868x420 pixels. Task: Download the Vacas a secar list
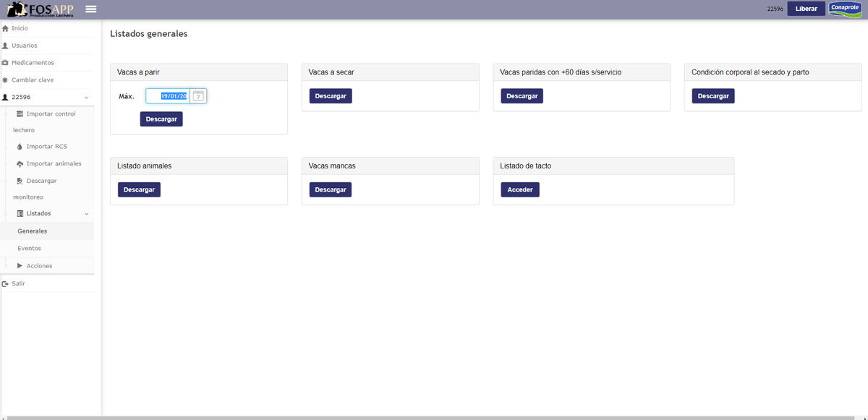pos(331,96)
